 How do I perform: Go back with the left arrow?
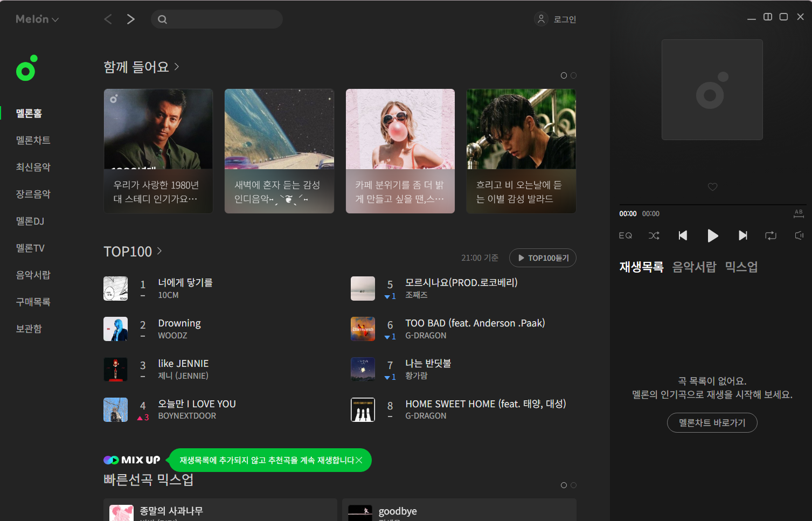tap(108, 19)
